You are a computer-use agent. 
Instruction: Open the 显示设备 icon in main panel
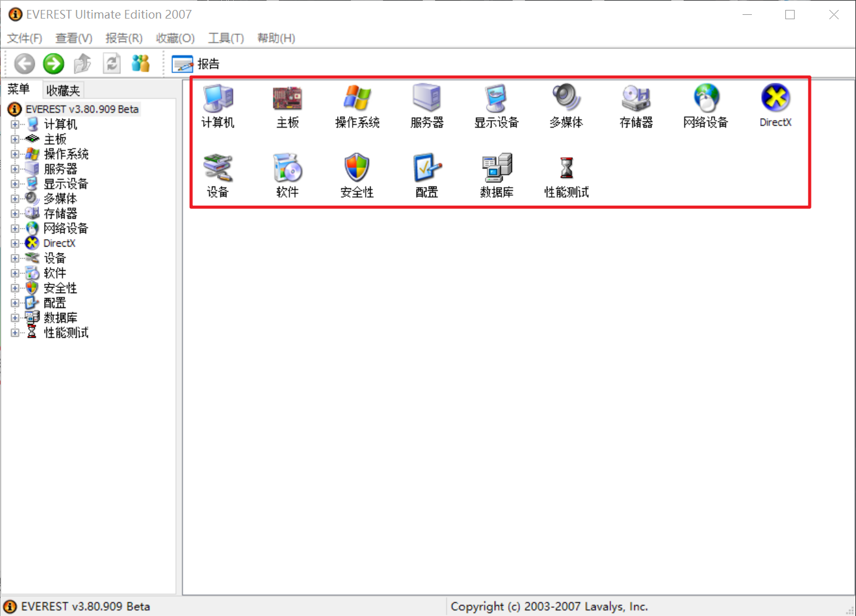[x=496, y=99]
